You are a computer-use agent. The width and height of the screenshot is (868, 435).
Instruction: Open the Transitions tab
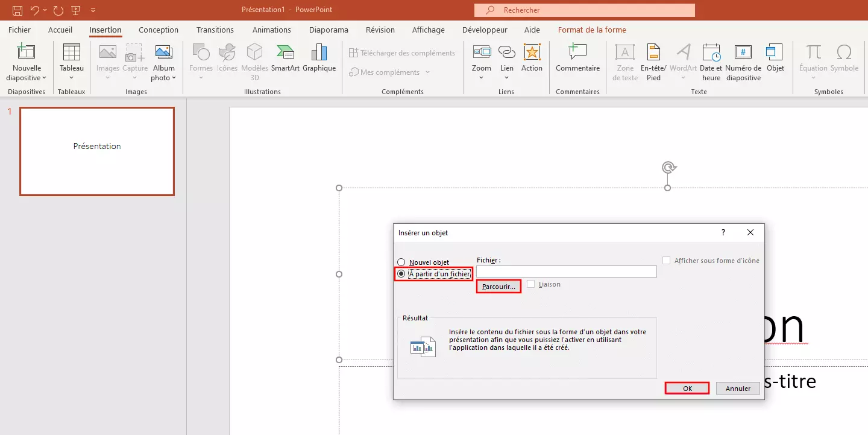pyautogui.click(x=215, y=30)
